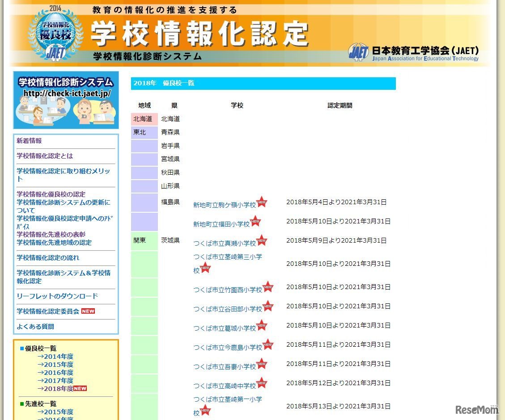Select 2016年度 under 優良校一覧
This screenshot has height=420, width=505.
[x=55, y=373]
